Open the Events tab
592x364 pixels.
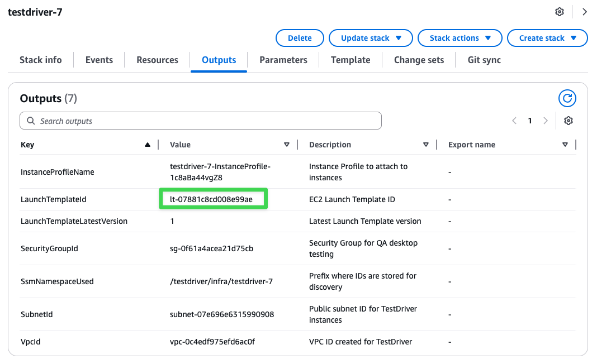99,60
